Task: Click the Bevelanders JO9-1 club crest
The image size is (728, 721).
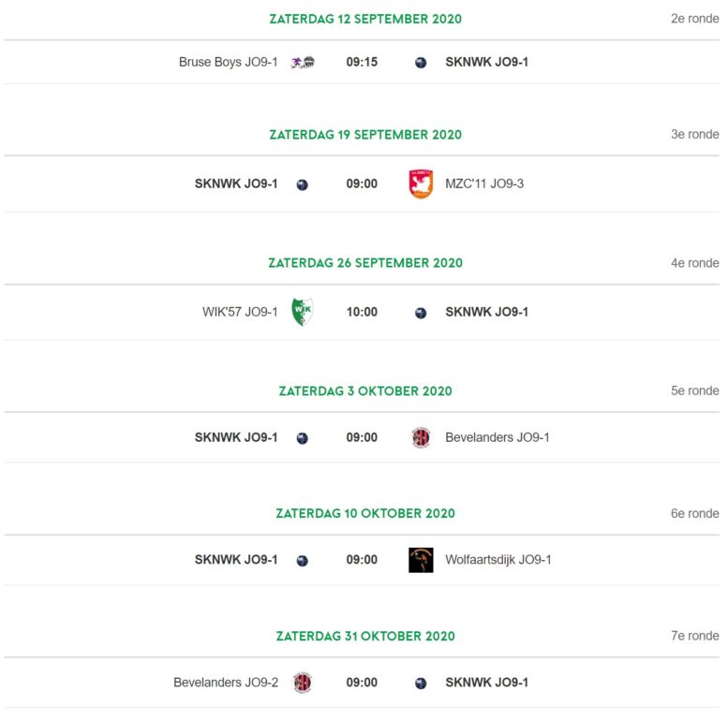Action: (x=421, y=437)
